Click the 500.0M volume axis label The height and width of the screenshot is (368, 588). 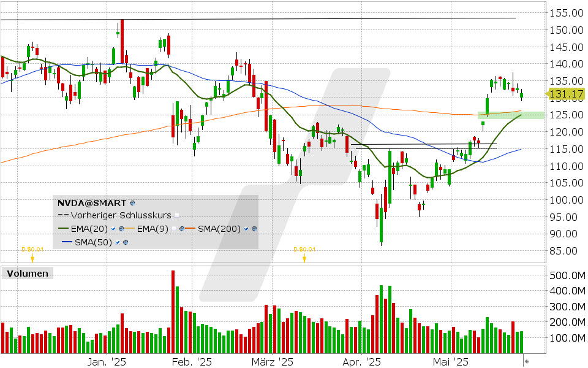567,275
